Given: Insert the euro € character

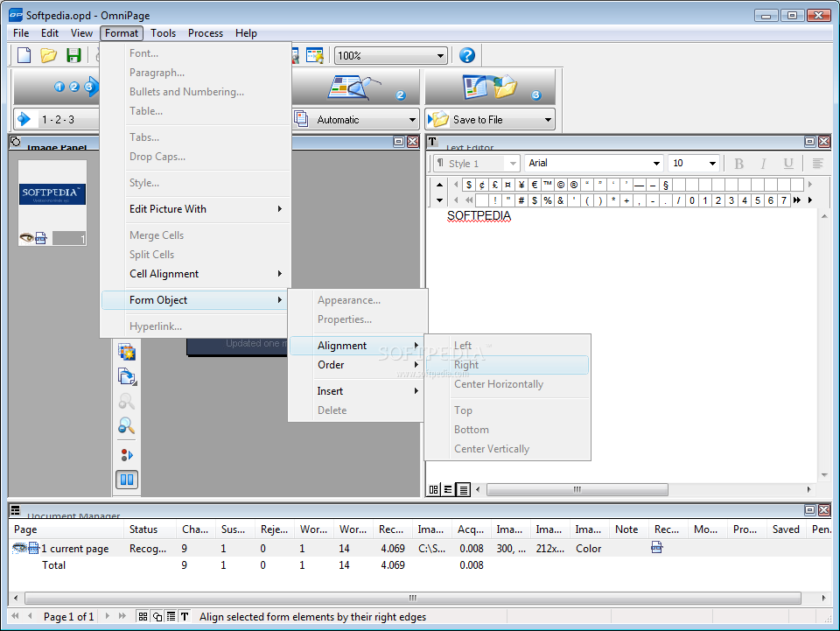Looking at the screenshot, I should click(534, 185).
